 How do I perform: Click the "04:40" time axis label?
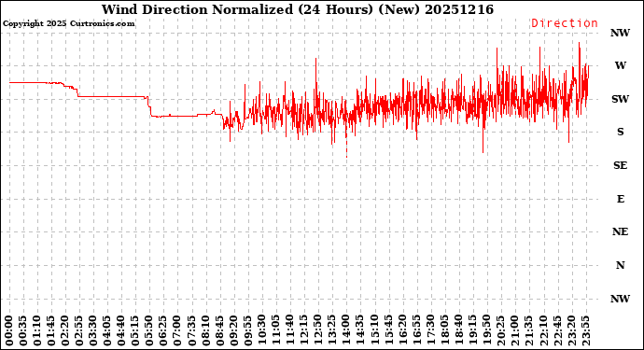(x=121, y=331)
